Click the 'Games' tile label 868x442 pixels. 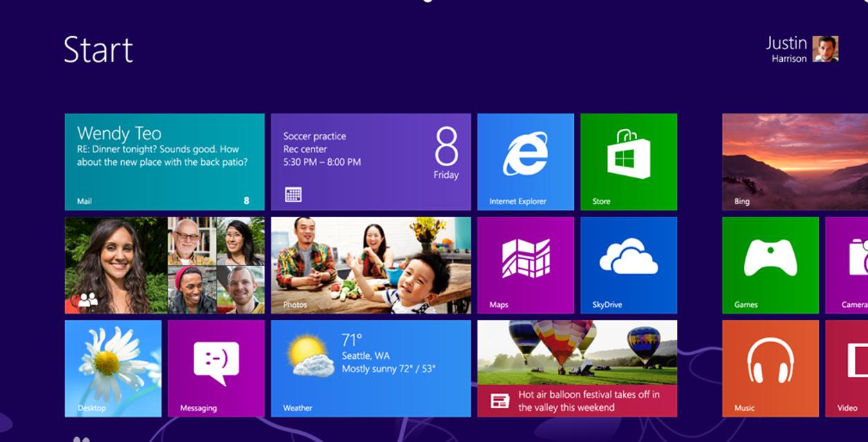[745, 304]
